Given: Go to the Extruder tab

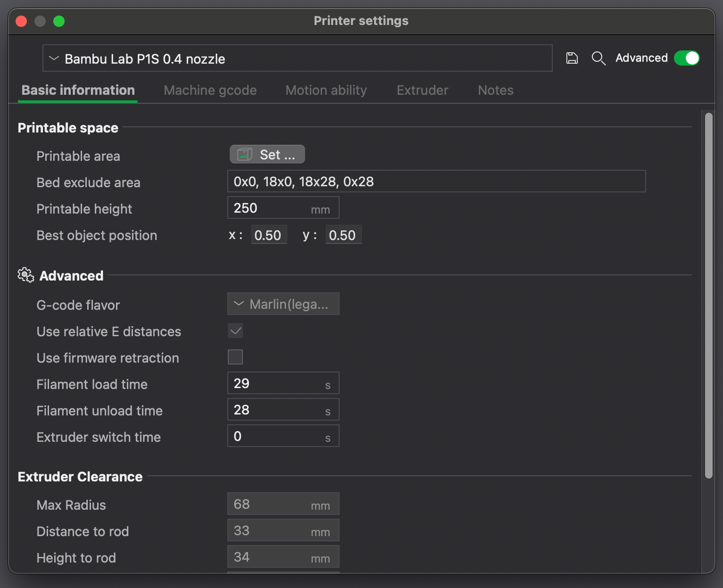Looking at the screenshot, I should (x=423, y=90).
